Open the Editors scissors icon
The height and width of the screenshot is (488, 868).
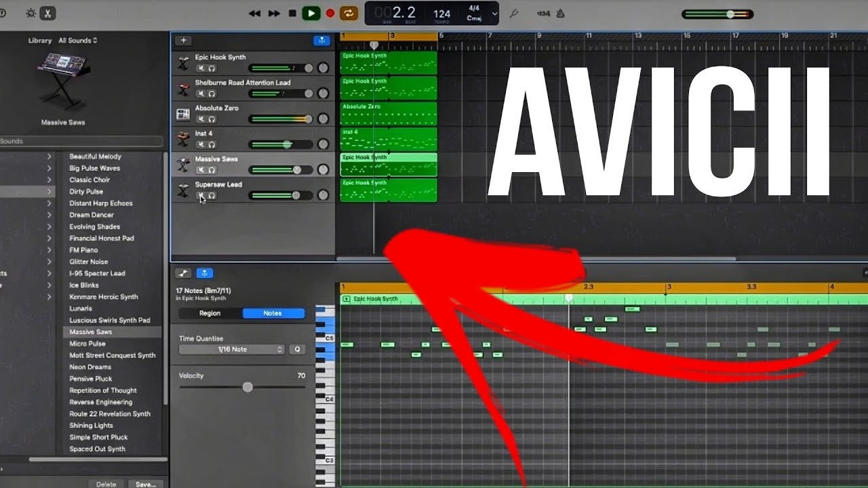pos(48,13)
